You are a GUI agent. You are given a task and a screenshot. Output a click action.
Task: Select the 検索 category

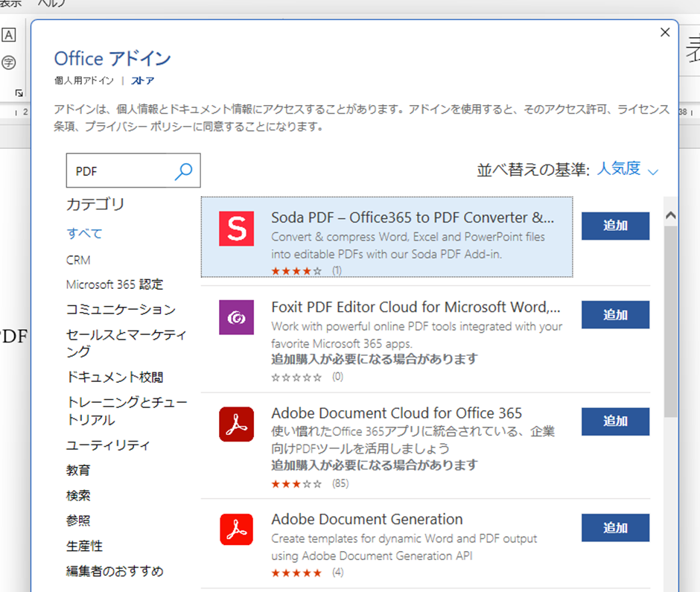(x=78, y=495)
